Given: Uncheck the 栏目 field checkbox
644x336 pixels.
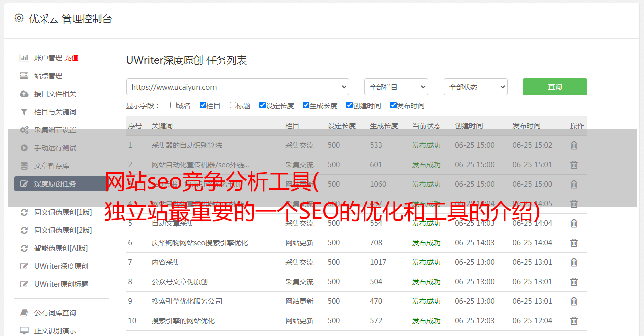Looking at the screenshot, I should tap(203, 105).
